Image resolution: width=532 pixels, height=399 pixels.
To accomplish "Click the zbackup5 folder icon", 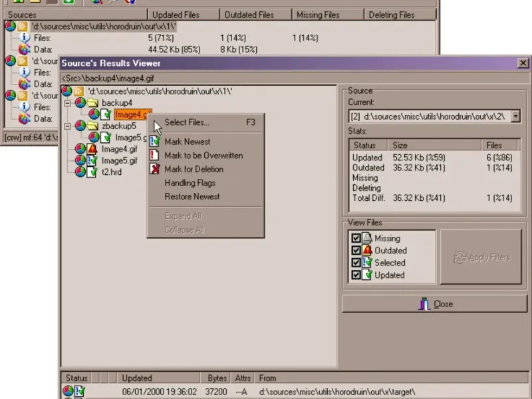I will point(92,126).
